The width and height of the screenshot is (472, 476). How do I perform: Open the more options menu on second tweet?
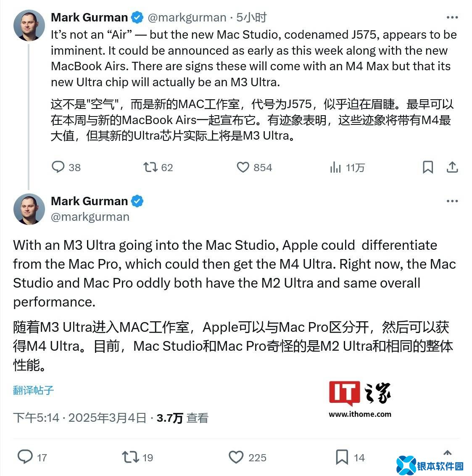[x=452, y=201]
